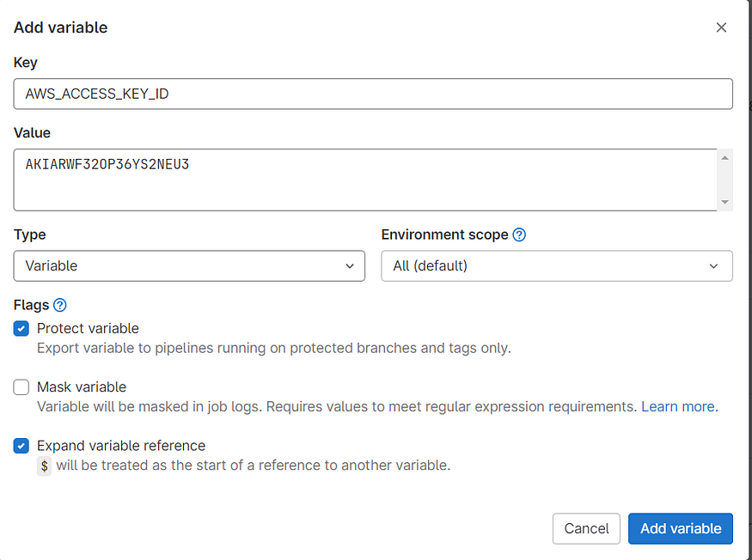The width and height of the screenshot is (752, 560).
Task: Click the Expand variable reference label
Action: pyautogui.click(x=121, y=446)
